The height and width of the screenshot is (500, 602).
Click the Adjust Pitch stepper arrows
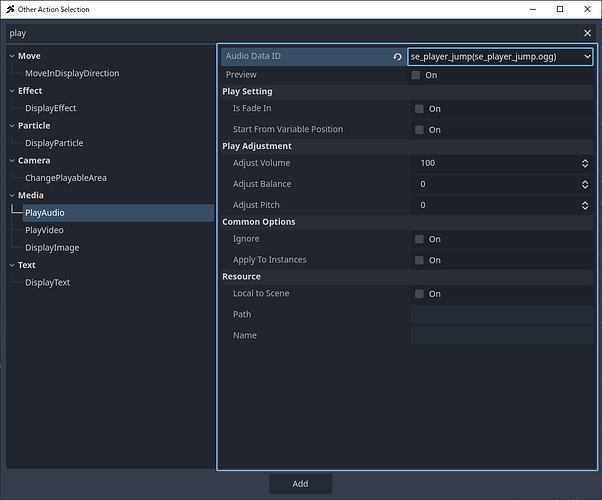coord(585,205)
